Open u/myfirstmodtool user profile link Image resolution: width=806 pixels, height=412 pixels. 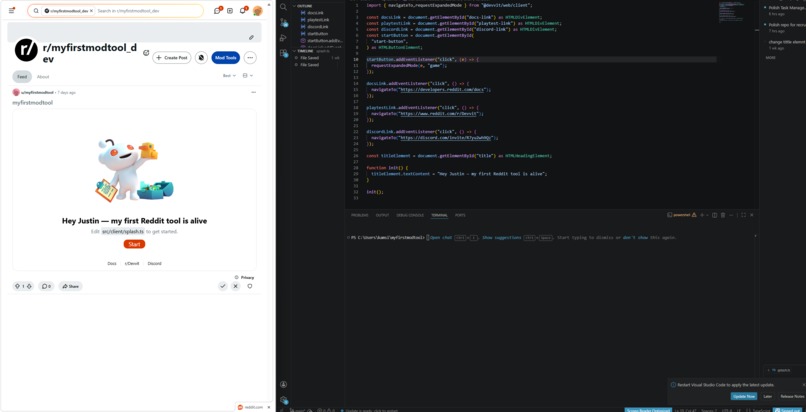point(37,92)
